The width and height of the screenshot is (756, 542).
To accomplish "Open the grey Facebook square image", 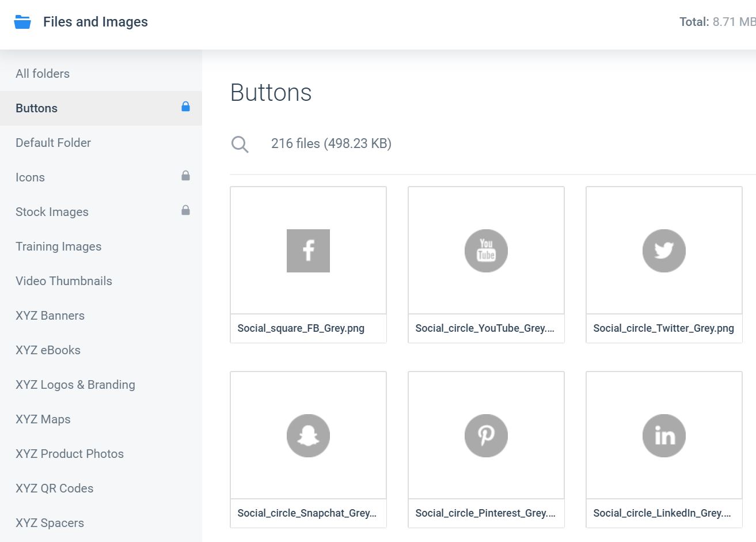I will click(x=308, y=251).
